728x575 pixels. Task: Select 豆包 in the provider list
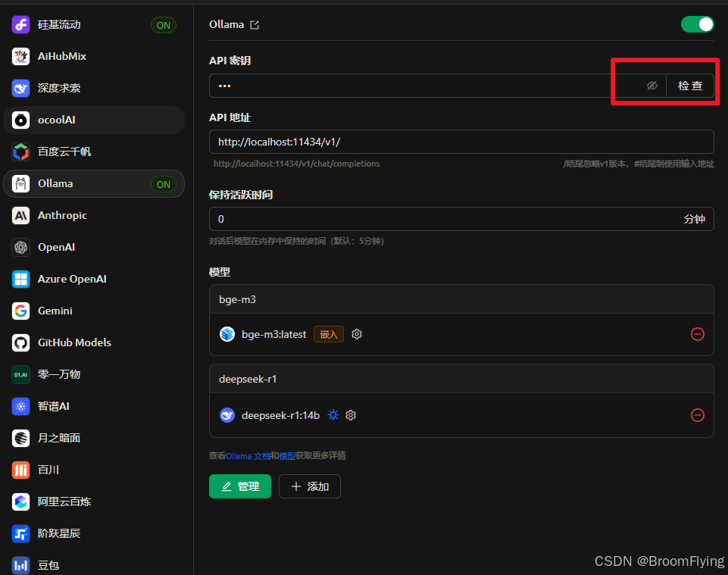point(94,565)
